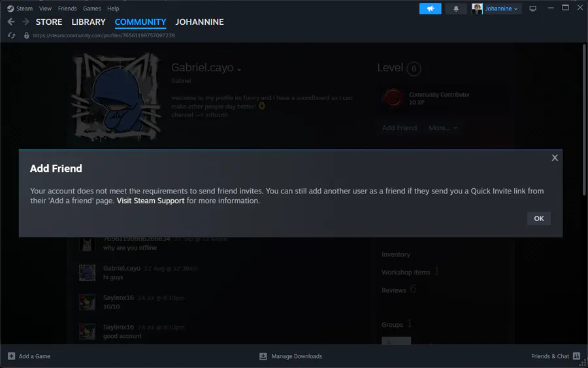Navigate forward with the right arrow
This screenshot has width=588, height=368.
tap(25, 22)
